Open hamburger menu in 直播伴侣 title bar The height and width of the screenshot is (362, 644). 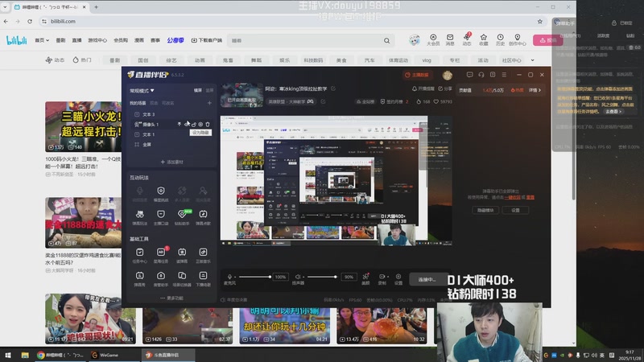tap(504, 75)
